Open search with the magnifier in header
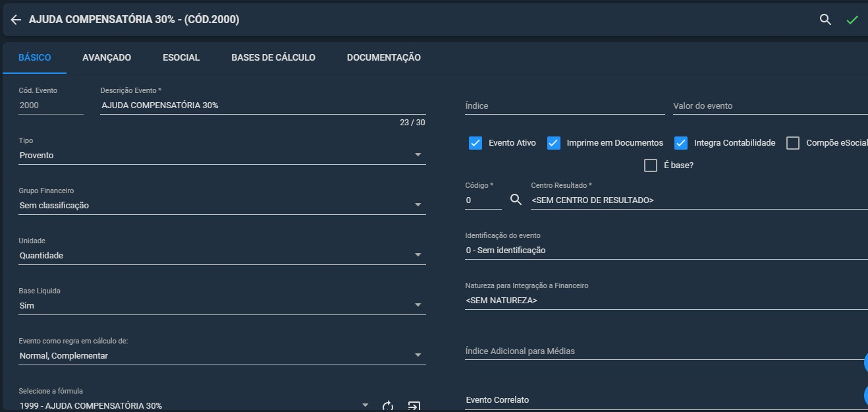Screen dimensions: 868x412 [825, 20]
